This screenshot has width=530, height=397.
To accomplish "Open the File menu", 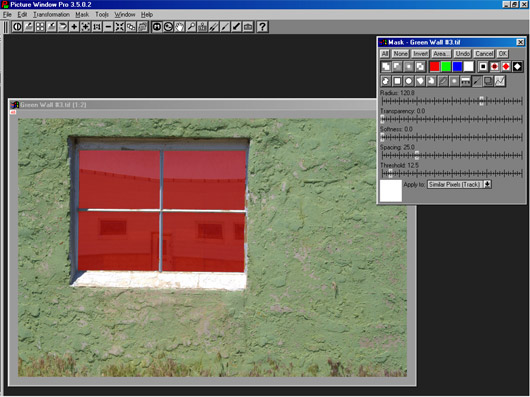I will (7, 15).
